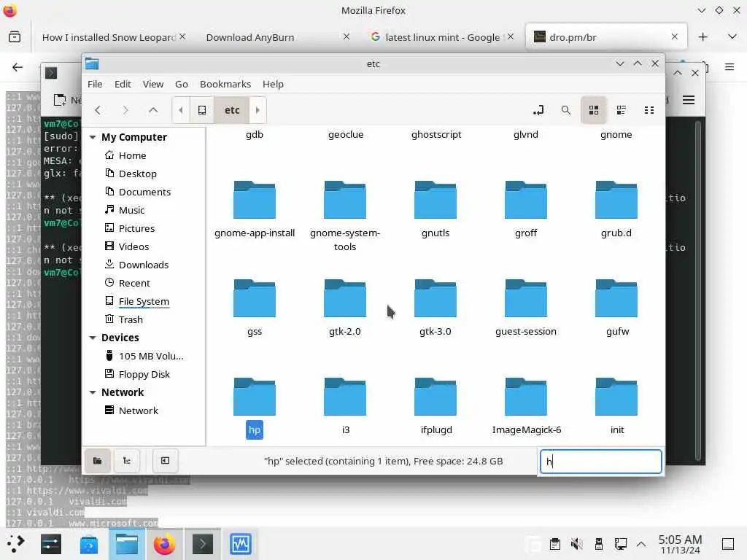Select ifplugd folder
Image resolution: width=747 pixels, height=560 pixels.
[436, 407]
